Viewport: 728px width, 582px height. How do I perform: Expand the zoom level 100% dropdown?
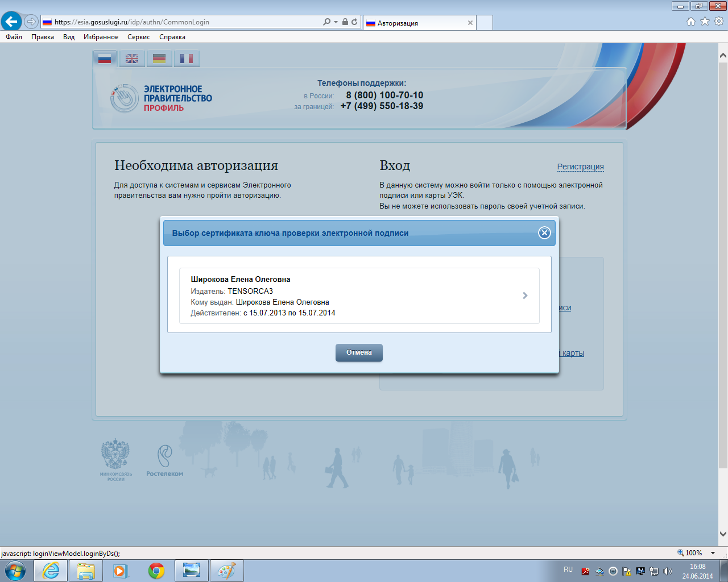pos(713,553)
